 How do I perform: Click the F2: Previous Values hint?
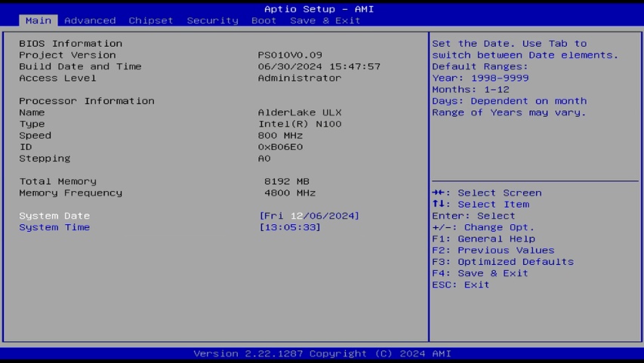point(493,250)
